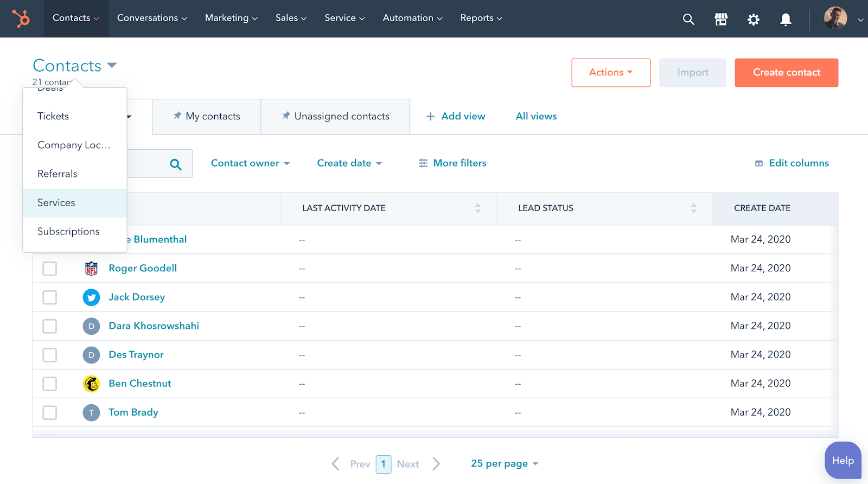Click the contact search magnifier icon
Viewport: 868px width, 484px height.
[176, 164]
